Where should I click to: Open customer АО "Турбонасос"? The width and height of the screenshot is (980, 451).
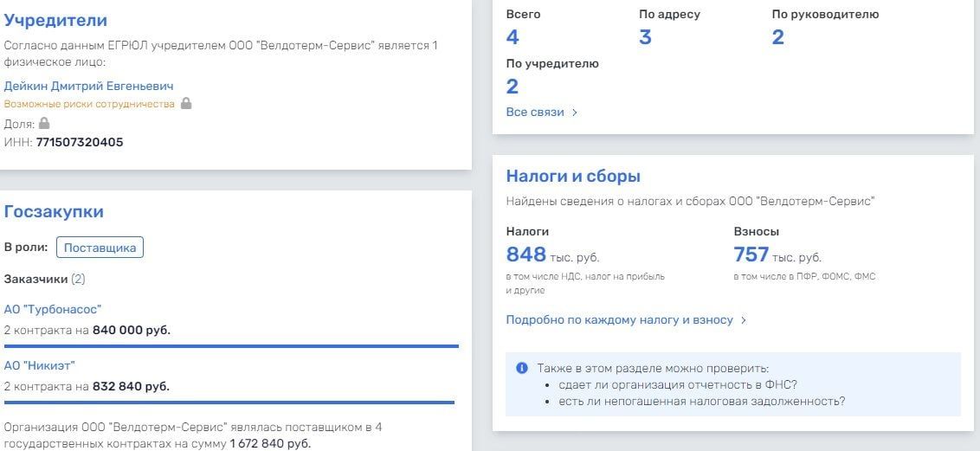click(x=53, y=309)
